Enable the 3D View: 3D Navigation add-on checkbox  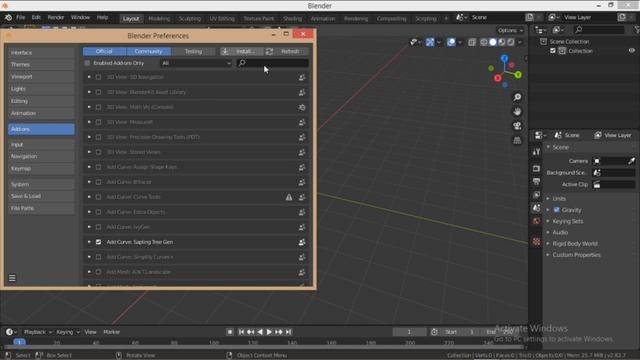pyautogui.click(x=98, y=77)
